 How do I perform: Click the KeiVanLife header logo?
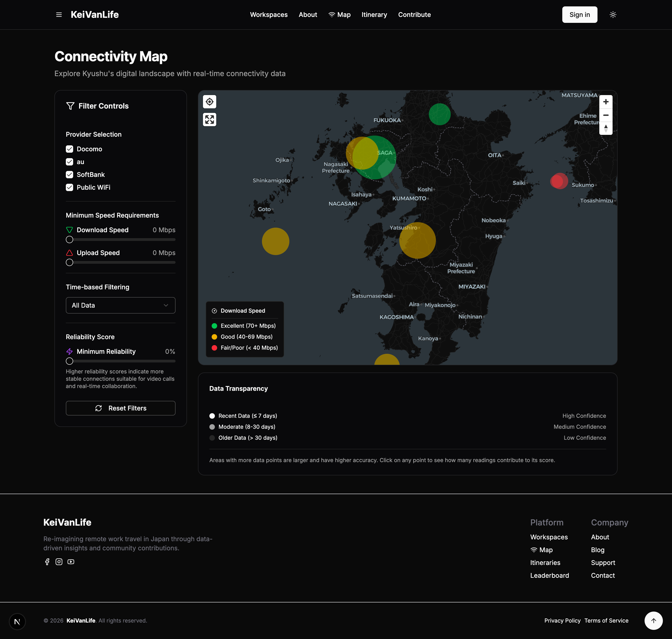(95, 15)
